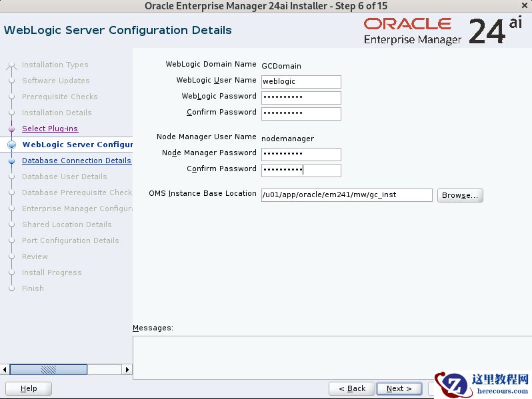
Task: Click the Enterprise Manager Configuration step
Action: (x=77, y=208)
